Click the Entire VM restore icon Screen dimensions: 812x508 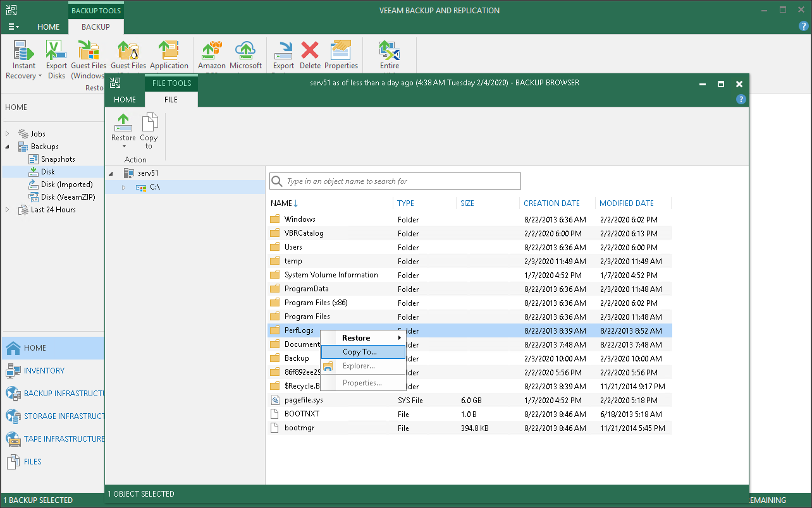click(x=390, y=51)
